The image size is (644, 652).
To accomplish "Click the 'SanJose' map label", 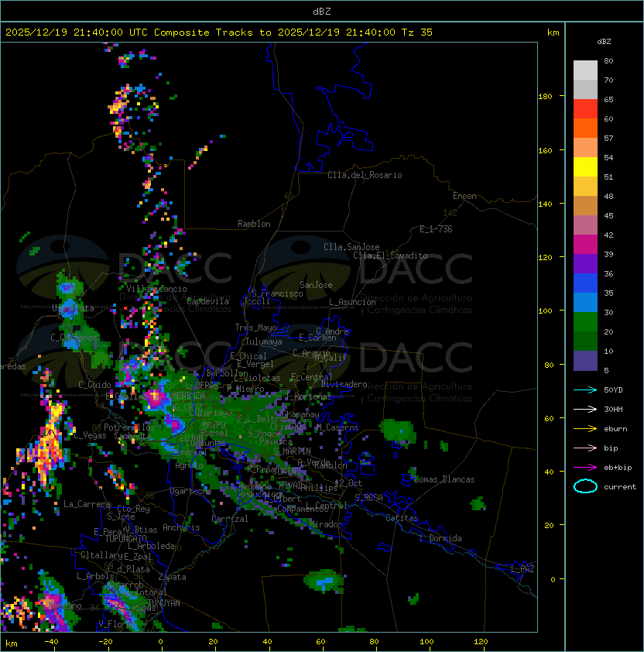I will click(x=316, y=285).
